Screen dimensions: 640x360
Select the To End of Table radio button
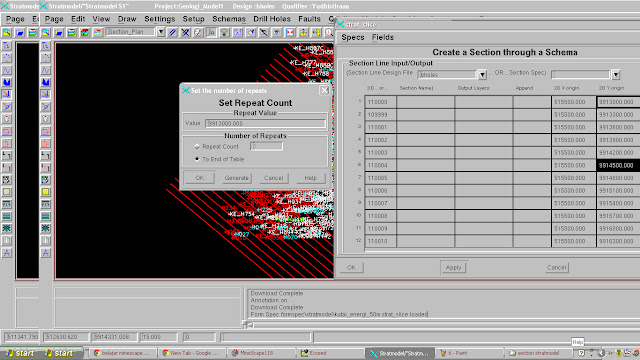click(x=197, y=159)
